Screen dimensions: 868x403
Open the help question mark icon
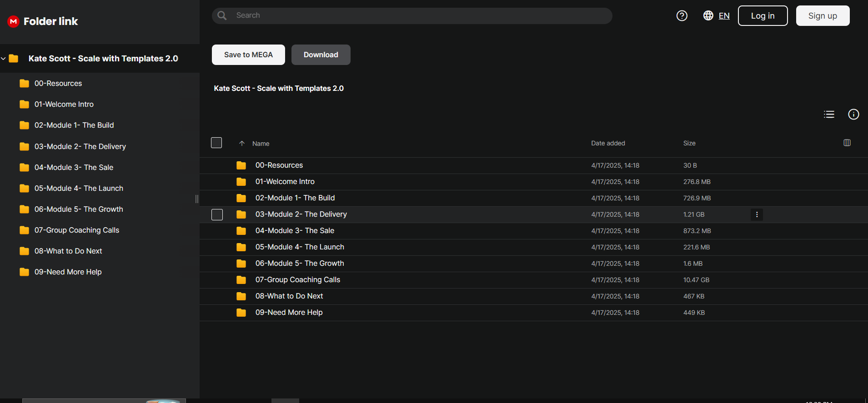682,16
